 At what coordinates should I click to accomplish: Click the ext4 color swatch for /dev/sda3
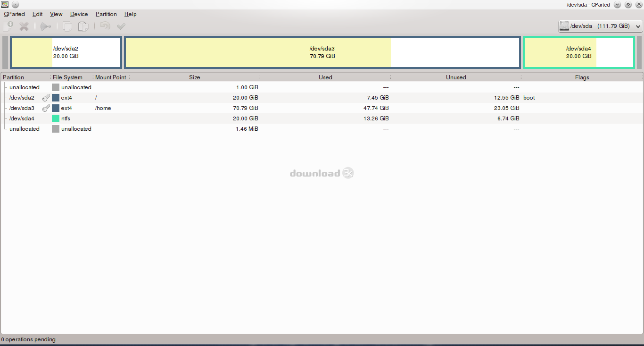56,108
